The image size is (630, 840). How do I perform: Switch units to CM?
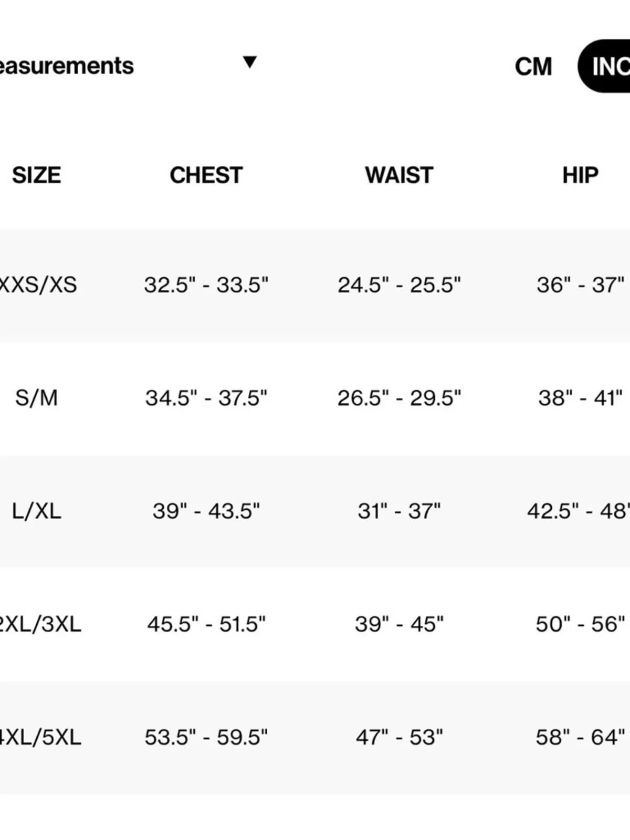click(533, 67)
